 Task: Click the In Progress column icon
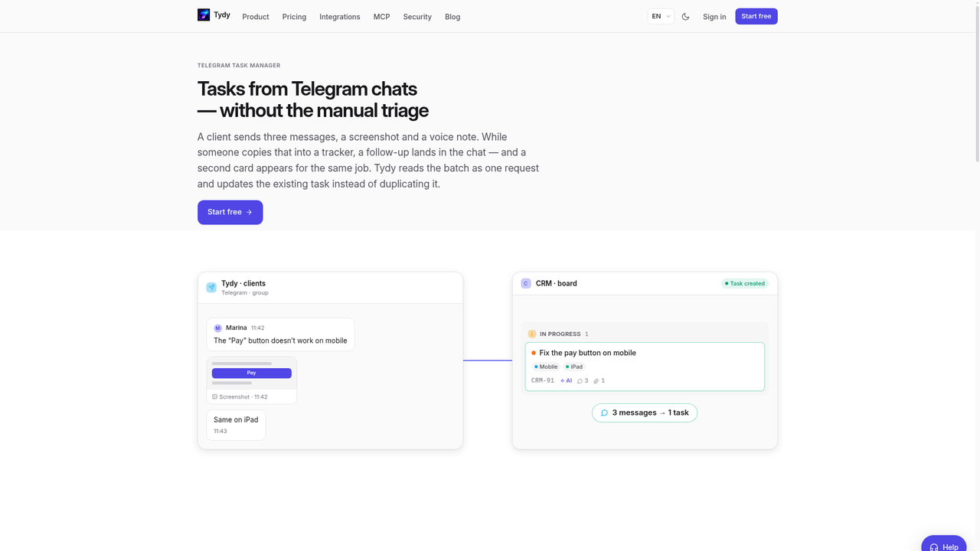pyautogui.click(x=532, y=334)
